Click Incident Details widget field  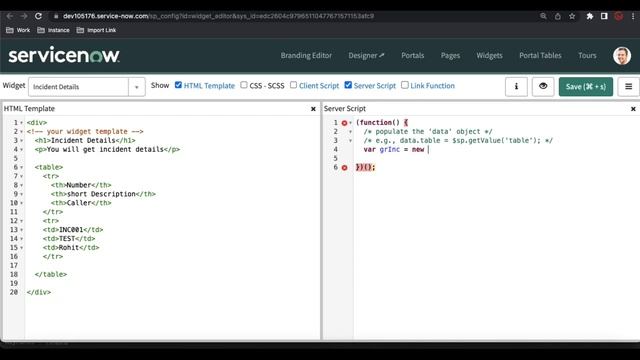pyautogui.click(x=78, y=87)
